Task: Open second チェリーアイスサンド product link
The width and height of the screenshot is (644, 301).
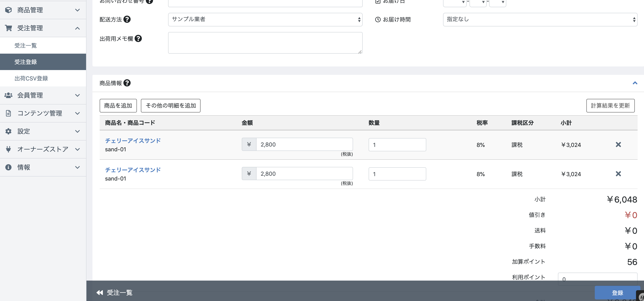Action: coord(133,170)
